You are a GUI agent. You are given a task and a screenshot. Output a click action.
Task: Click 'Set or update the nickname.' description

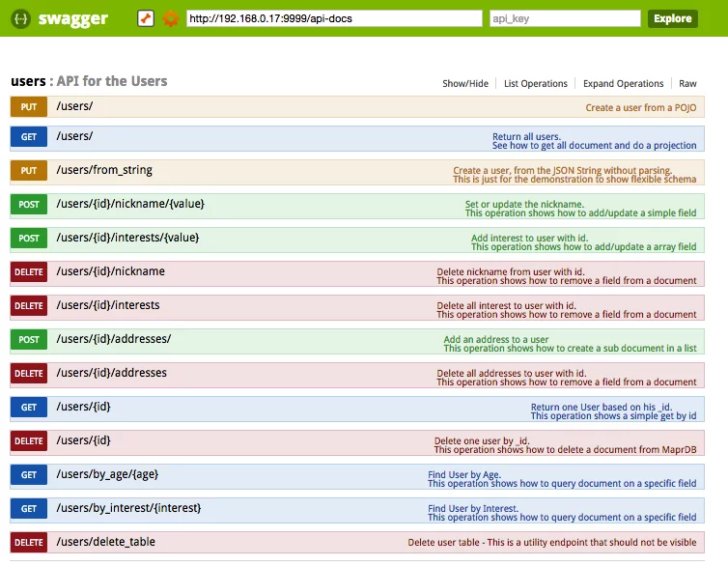click(524, 205)
